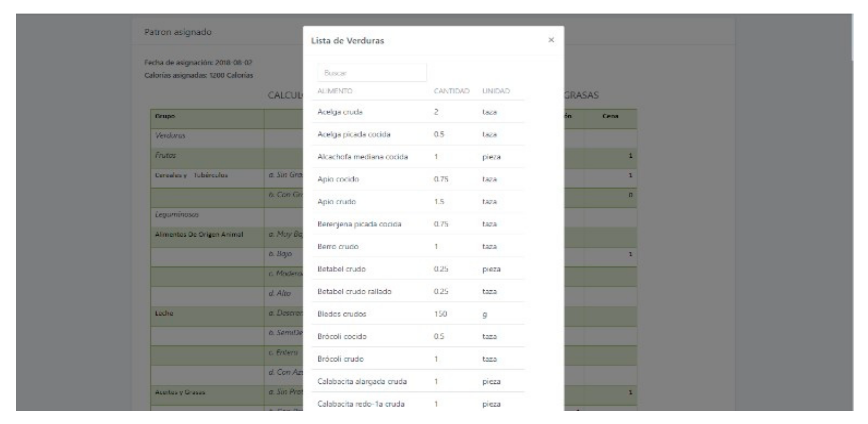Select the Betabel crudo rallado row
The width and height of the screenshot is (868, 424).
coord(354,291)
